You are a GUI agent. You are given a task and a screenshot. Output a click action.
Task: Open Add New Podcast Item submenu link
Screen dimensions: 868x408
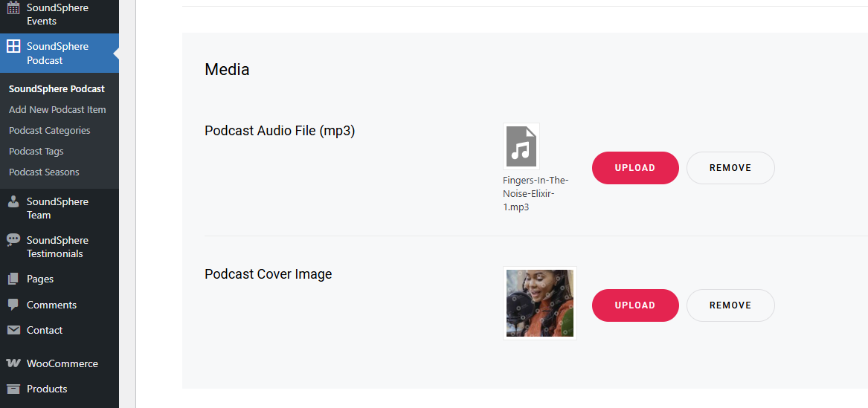[57, 109]
